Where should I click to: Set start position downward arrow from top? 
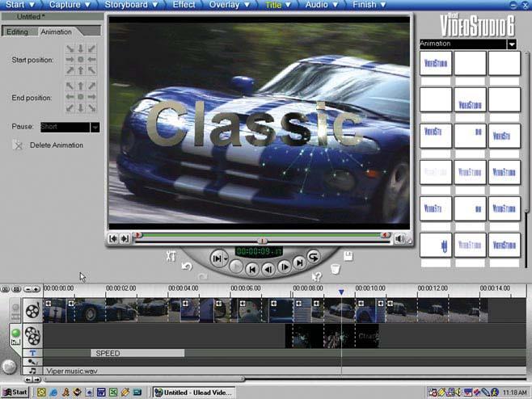click(81, 48)
